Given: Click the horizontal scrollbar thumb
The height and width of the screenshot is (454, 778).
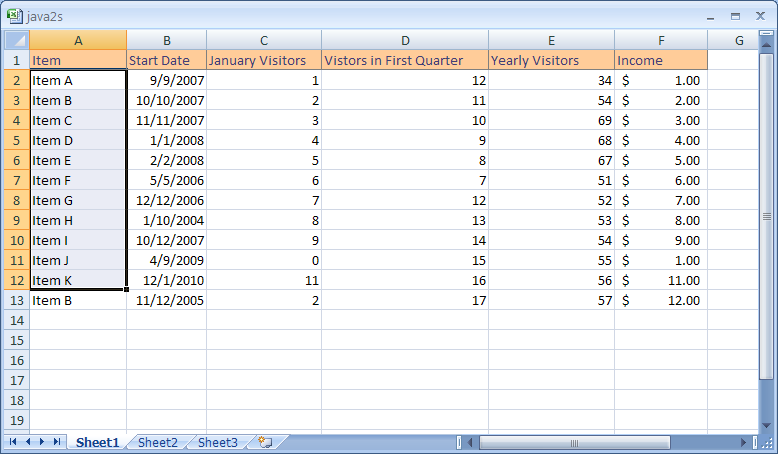Looking at the screenshot, I should click(x=574, y=442).
